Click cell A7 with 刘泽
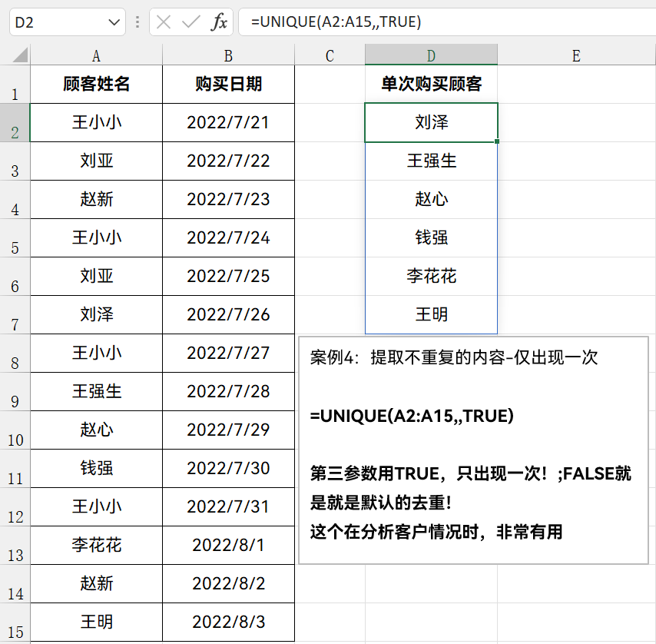Image resolution: width=656 pixels, height=644 pixels. click(96, 314)
